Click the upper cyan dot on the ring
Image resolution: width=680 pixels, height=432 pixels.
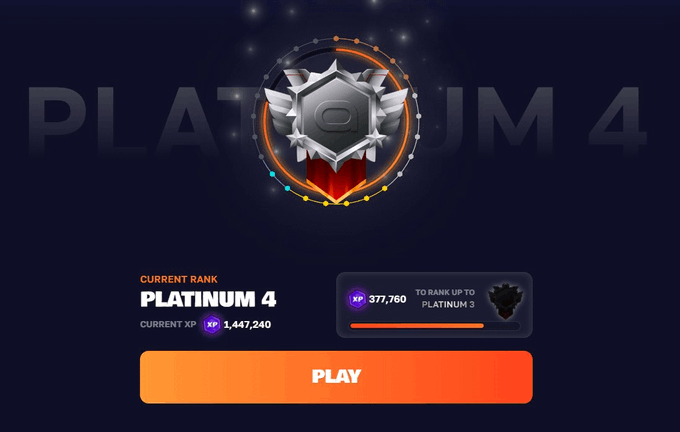tap(272, 174)
